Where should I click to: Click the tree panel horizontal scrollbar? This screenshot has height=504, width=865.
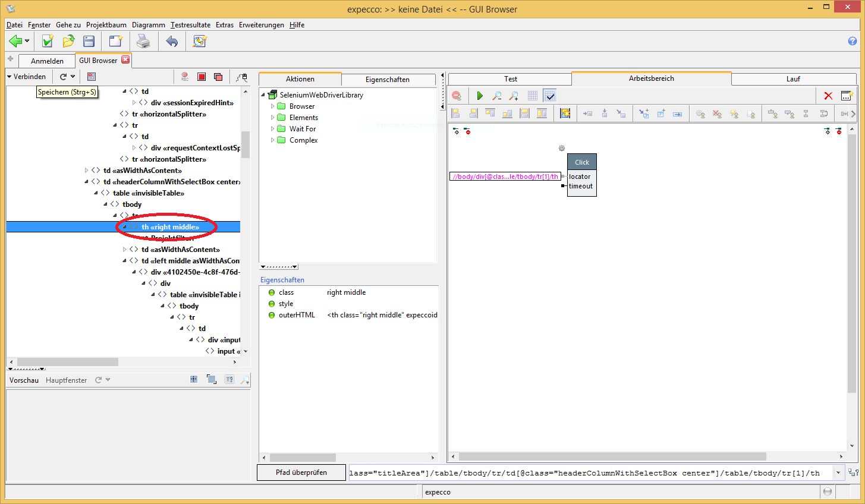pos(67,362)
